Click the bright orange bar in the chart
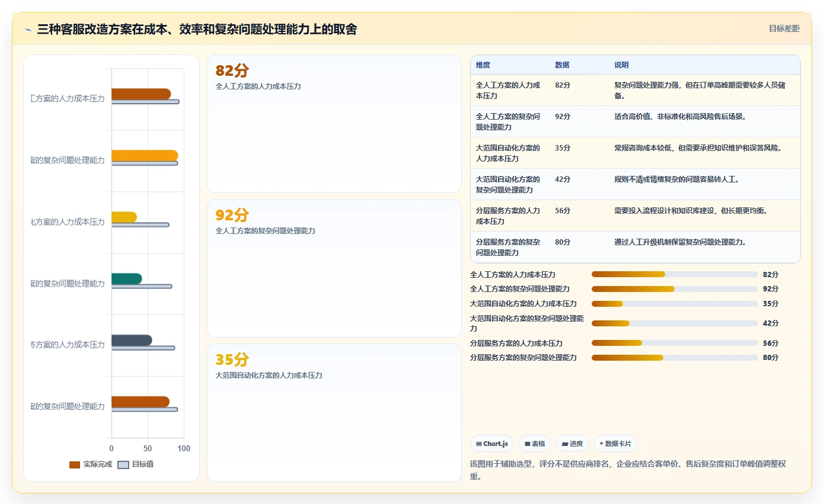The image size is (824, 504). pos(145,155)
